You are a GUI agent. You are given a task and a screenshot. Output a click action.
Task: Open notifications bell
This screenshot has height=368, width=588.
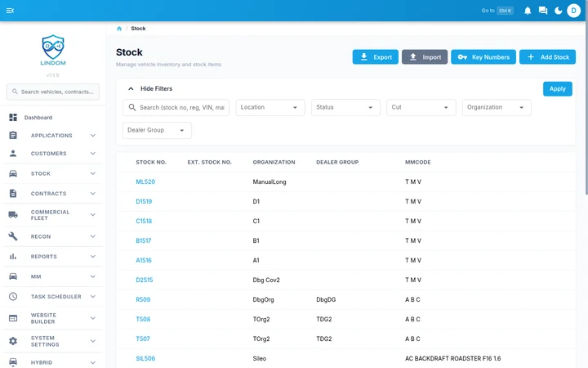pos(528,11)
